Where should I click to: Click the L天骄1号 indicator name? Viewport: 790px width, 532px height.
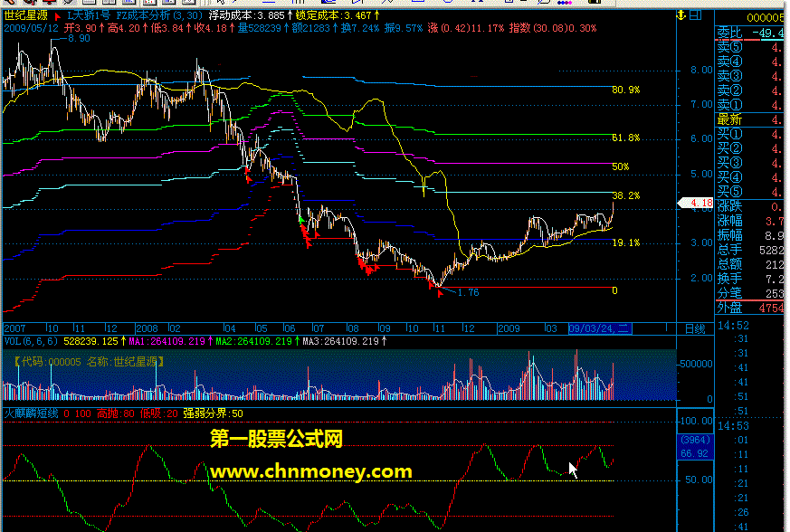point(89,15)
